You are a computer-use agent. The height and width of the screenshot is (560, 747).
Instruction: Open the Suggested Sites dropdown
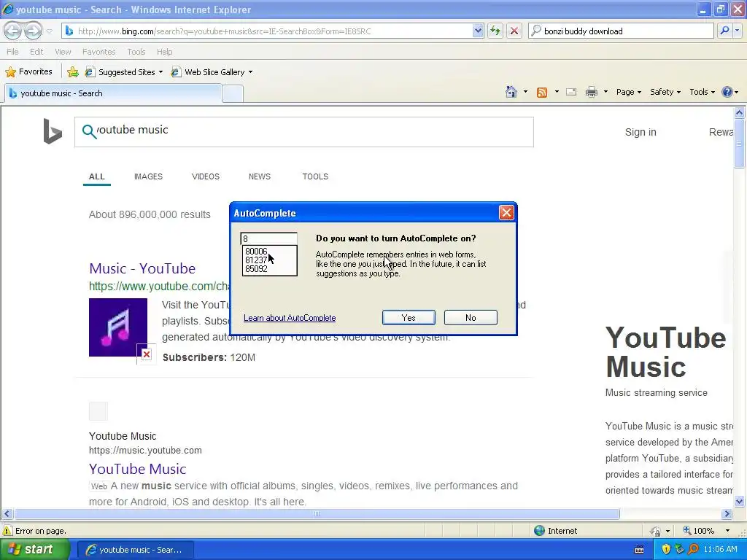[x=124, y=72]
